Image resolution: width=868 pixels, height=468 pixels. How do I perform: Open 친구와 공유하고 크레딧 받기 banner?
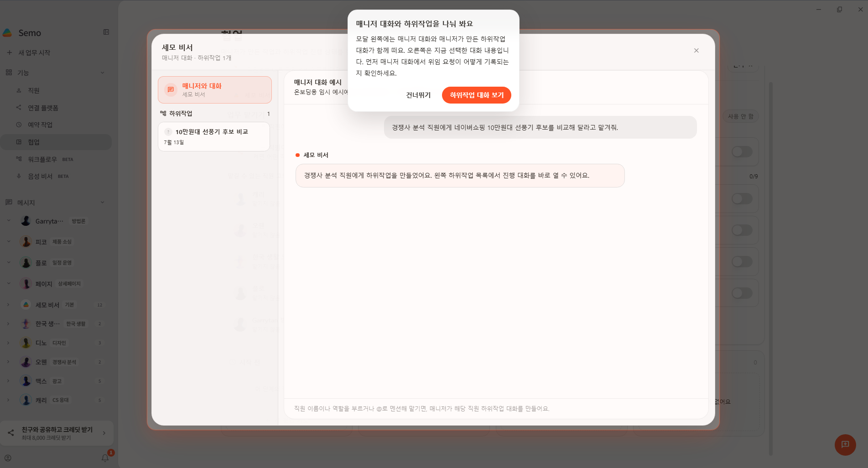(x=57, y=433)
